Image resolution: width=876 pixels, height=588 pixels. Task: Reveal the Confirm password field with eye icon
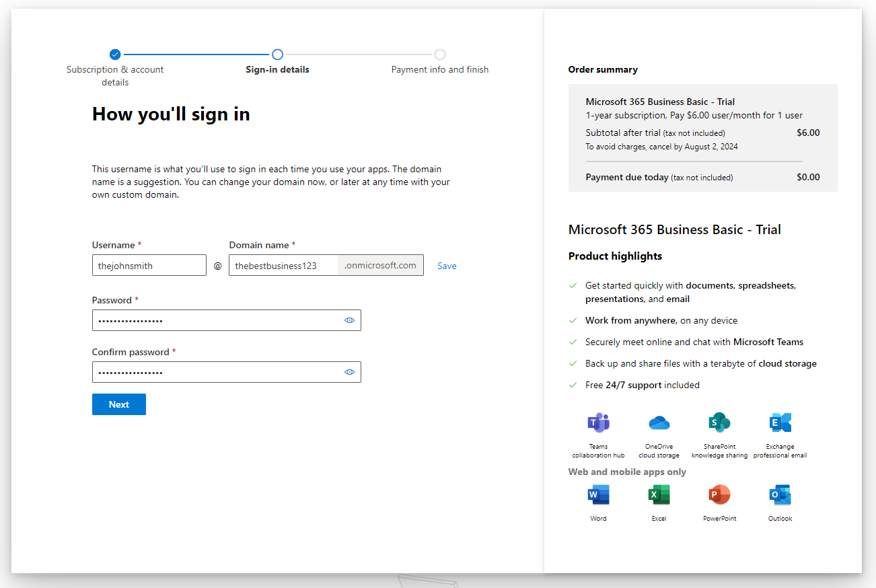tap(350, 372)
